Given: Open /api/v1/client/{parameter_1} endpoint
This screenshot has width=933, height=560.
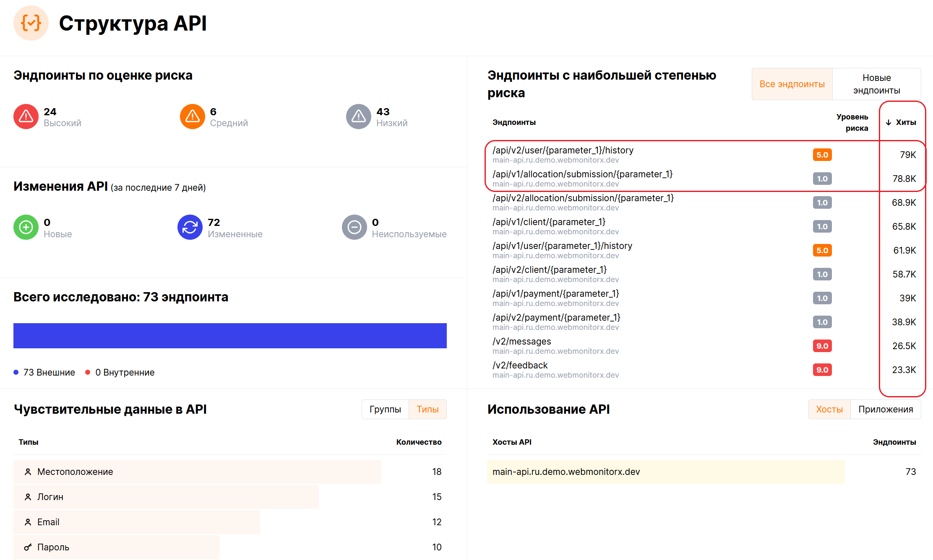Looking at the screenshot, I should (x=549, y=222).
